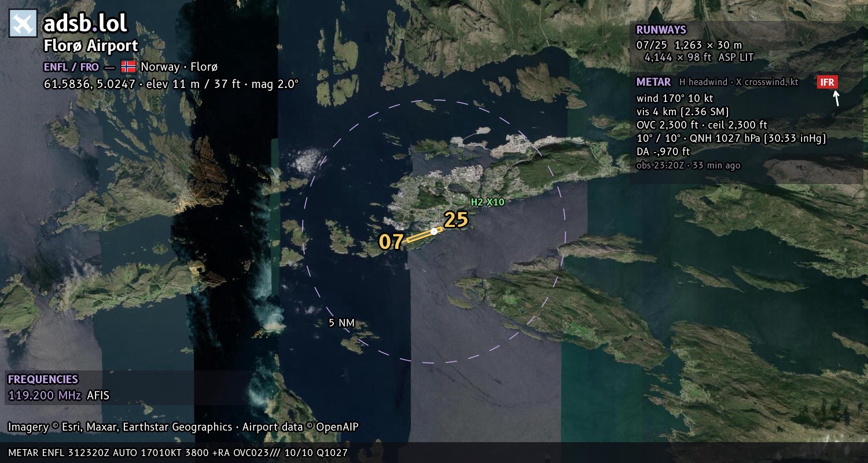Screen dimensions: 868x463
Task: Click the FREQUENCIES section header
Action: tap(43, 380)
